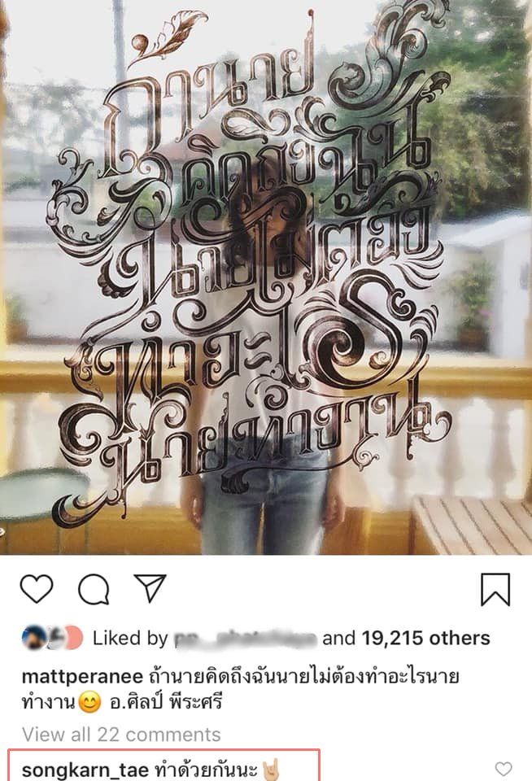Screen dimensions: 532x781
Task: Tap the Thai lettering artwork photo
Action: (266, 277)
